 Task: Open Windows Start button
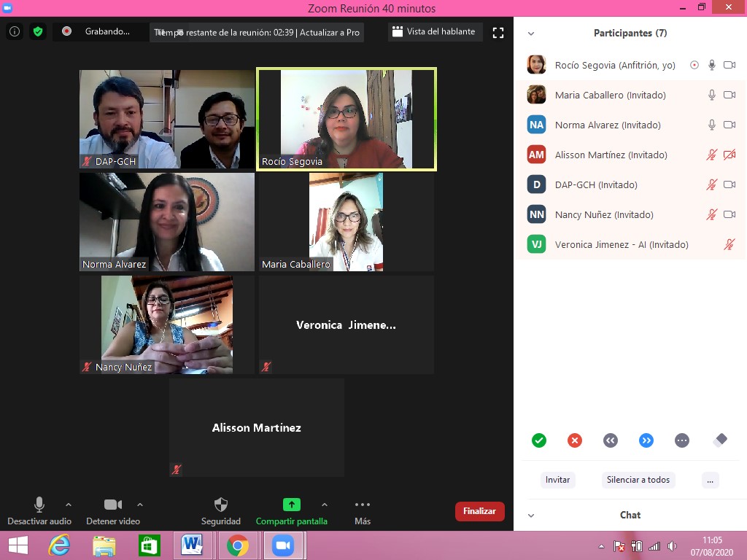pyautogui.click(x=18, y=545)
